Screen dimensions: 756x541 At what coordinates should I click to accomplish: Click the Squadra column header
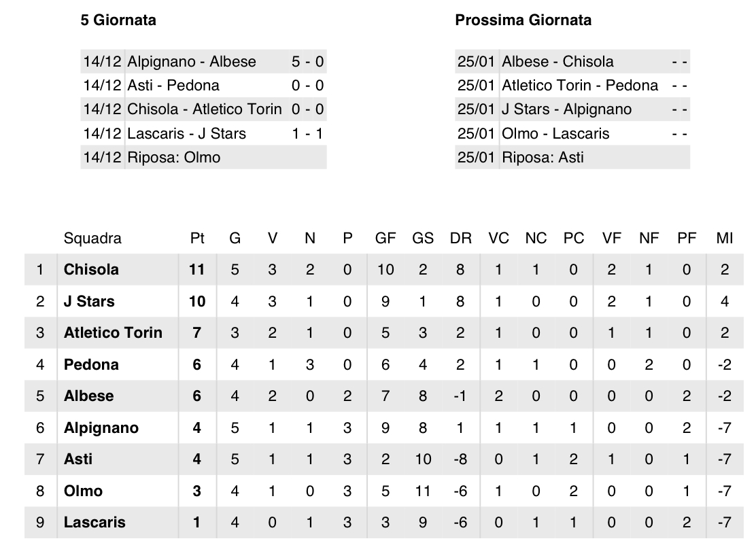coord(92,238)
